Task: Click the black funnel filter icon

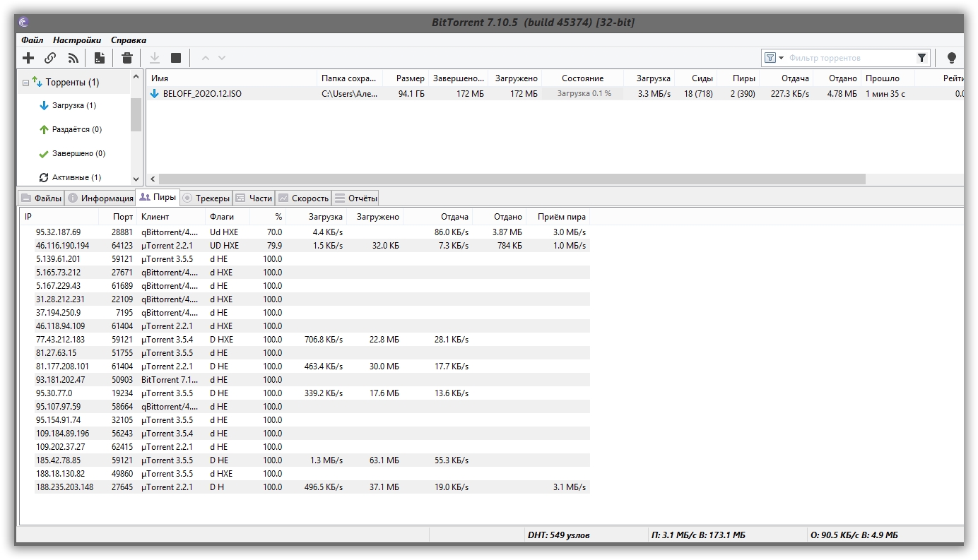Action: [921, 58]
